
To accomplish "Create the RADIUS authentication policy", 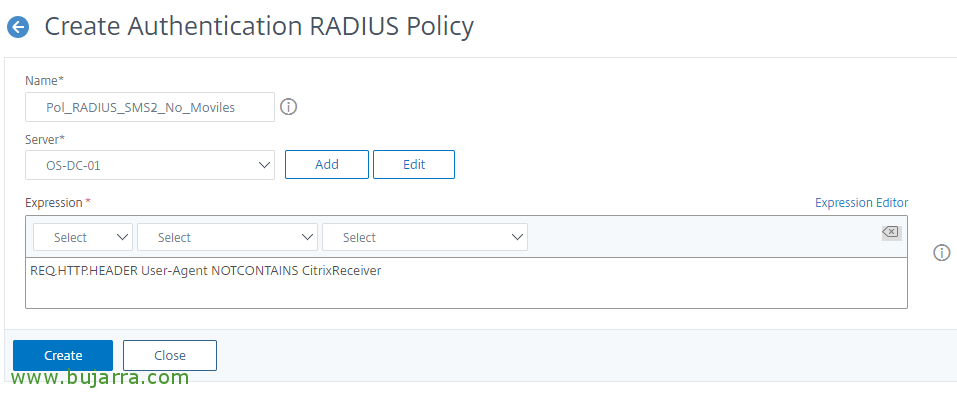I will pos(63,355).
